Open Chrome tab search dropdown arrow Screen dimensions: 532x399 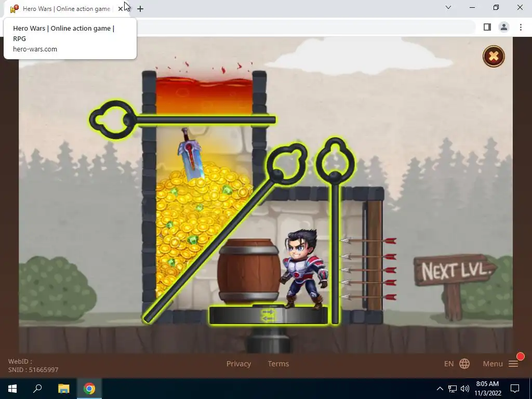pyautogui.click(x=448, y=7)
